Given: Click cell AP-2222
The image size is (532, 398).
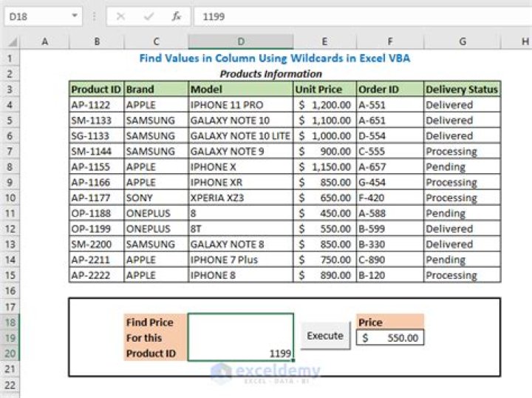Looking at the screenshot, I should coord(96,275).
